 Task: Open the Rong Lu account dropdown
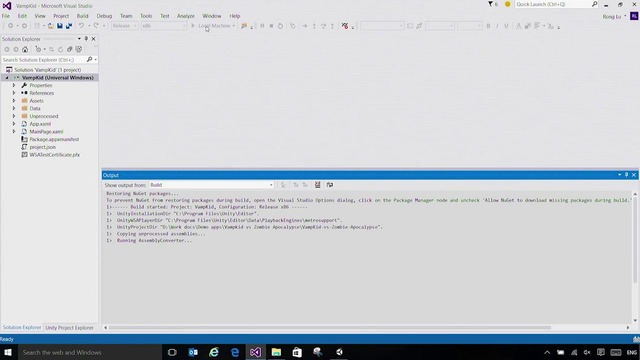pos(625,16)
